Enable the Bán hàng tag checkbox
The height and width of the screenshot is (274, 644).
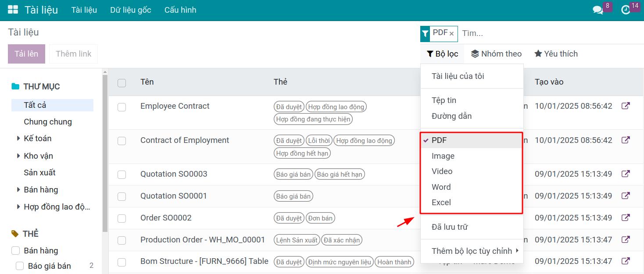(15, 251)
